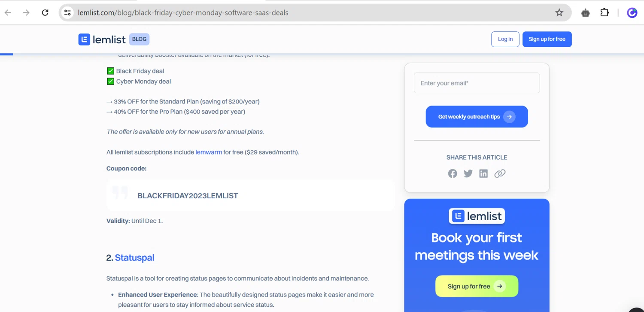Open site information icon in address bar
The height and width of the screenshot is (312, 644).
coord(67,12)
